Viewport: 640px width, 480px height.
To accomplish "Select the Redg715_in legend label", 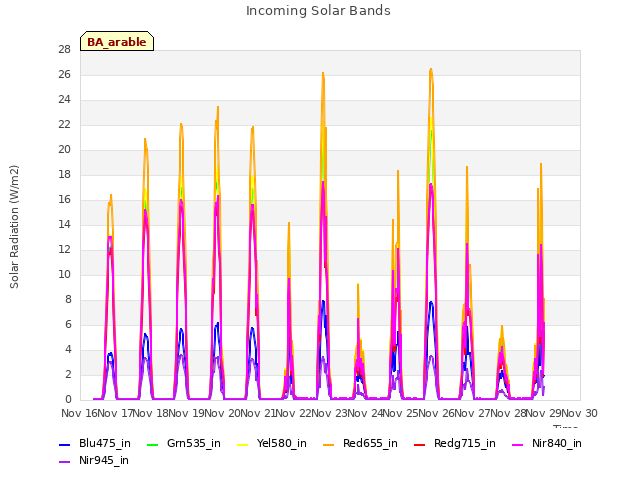I will pos(465,444).
